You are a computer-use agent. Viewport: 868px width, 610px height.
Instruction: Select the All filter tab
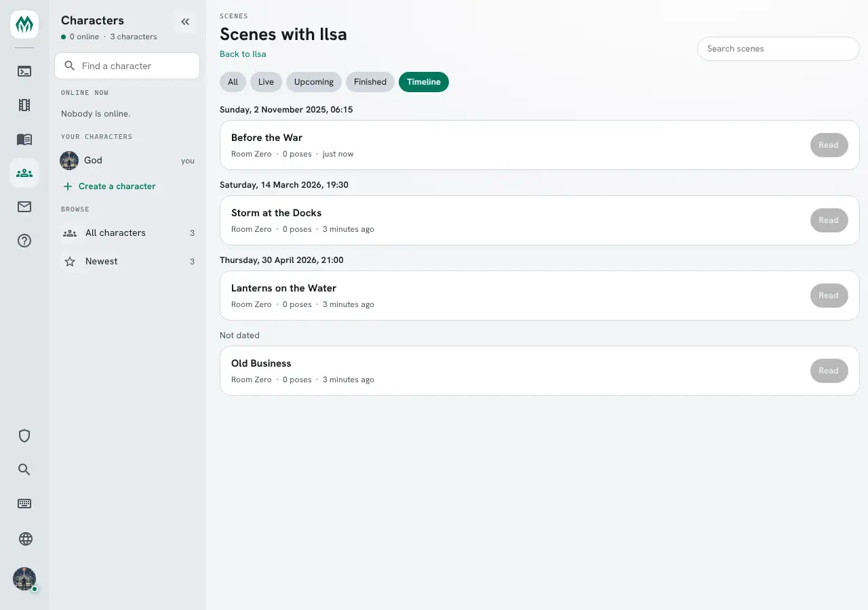pyautogui.click(x=233, y=82)
